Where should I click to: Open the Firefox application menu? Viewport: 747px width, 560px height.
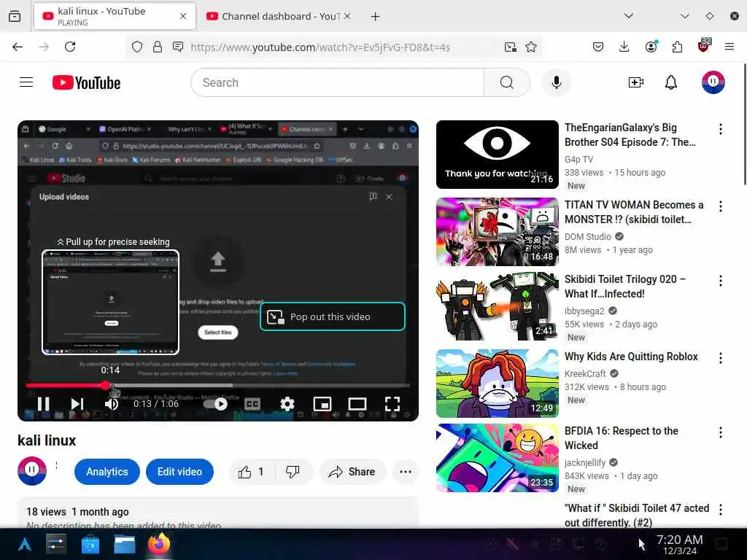729,47
